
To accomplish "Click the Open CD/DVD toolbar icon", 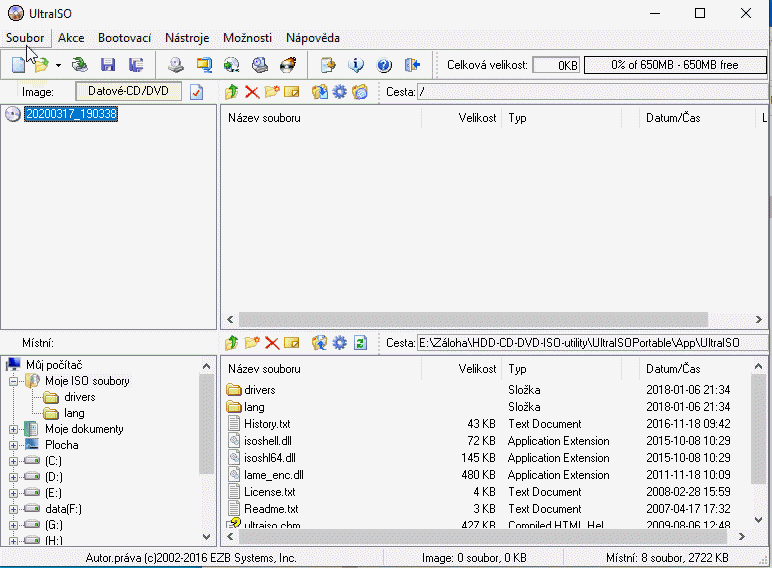I will coord(79,64).
